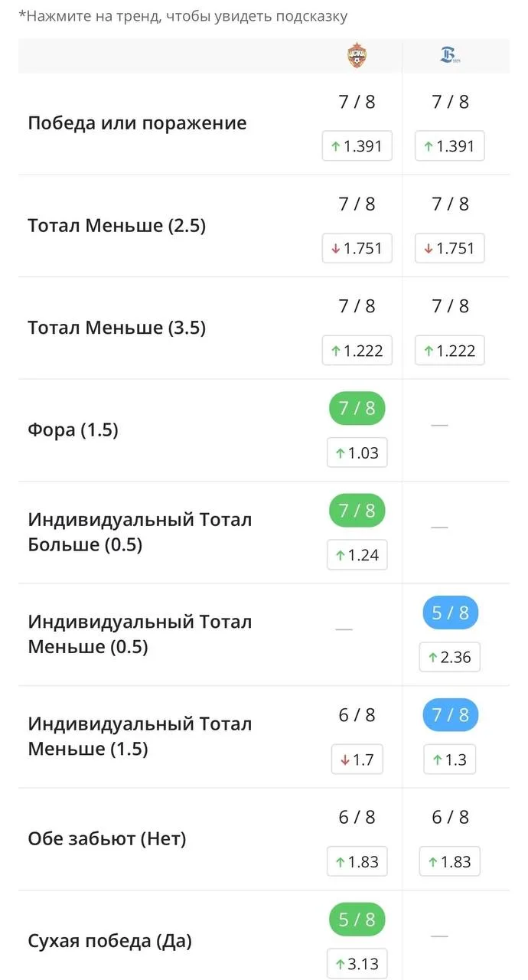Choose the 2.36 odds for Индивидуальный Тотал Меньше (0.5)
The height and width of the screenshot is (980, 528).
pos(450,657)
